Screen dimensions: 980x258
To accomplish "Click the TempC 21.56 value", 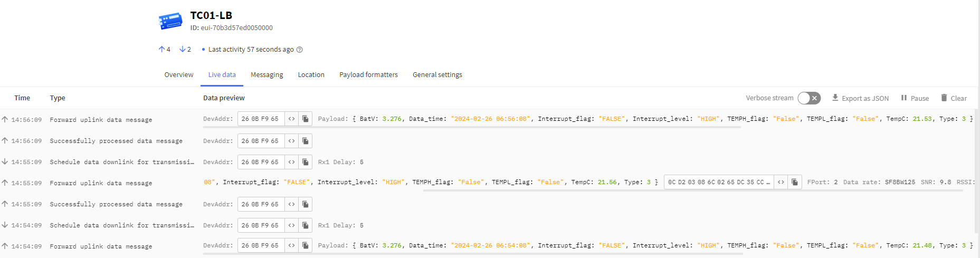I will 607,182.
